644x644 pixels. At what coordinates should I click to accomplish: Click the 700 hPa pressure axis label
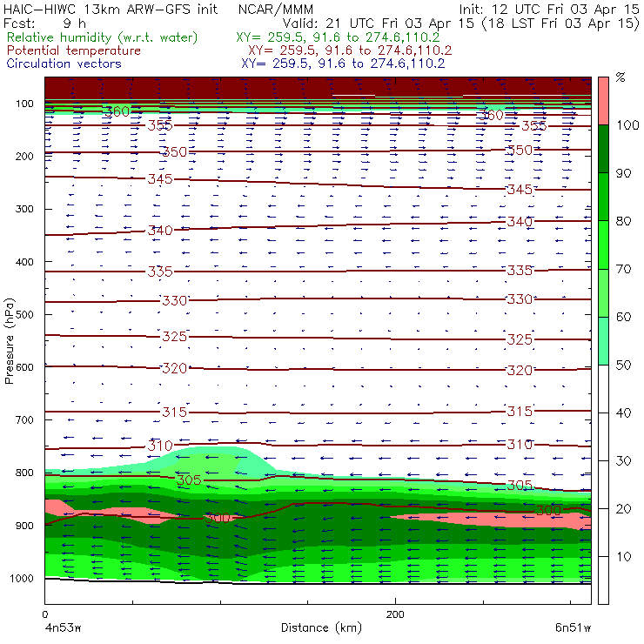(24, 419)
